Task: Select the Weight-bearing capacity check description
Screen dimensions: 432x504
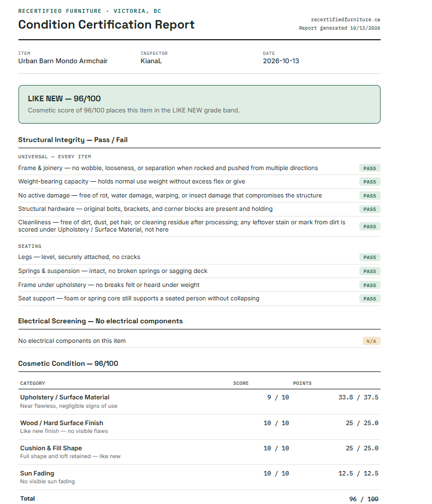Action: (x=132, y=181)
